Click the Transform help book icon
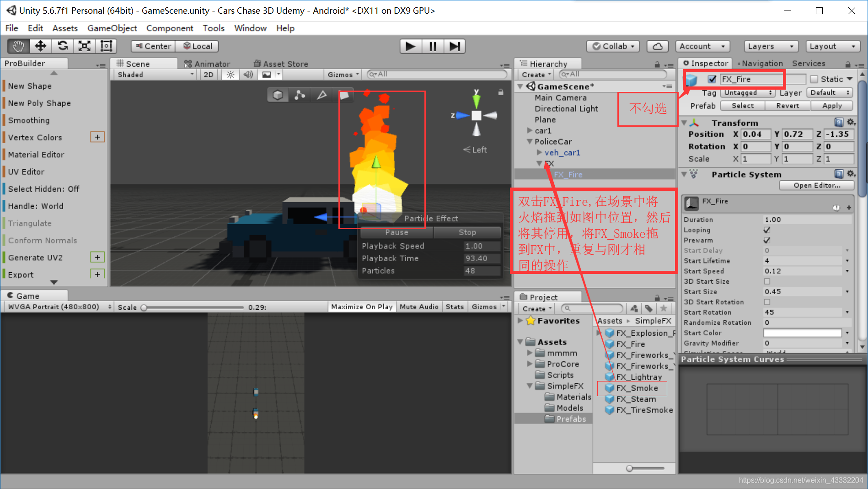868x489 pixels. 839,123
